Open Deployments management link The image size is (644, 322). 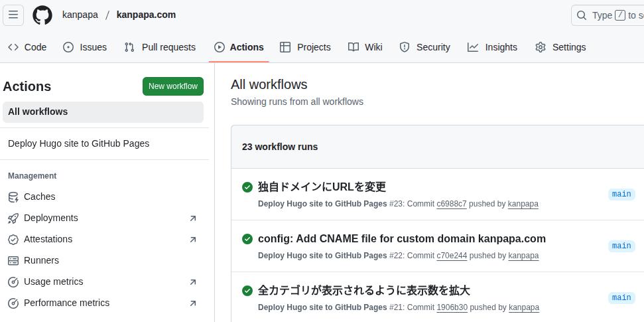pyautogui.click(x=103, y=218)
